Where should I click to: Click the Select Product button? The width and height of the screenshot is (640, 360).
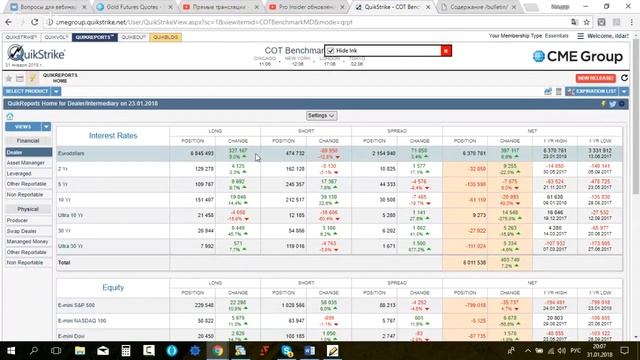[27, 91]
